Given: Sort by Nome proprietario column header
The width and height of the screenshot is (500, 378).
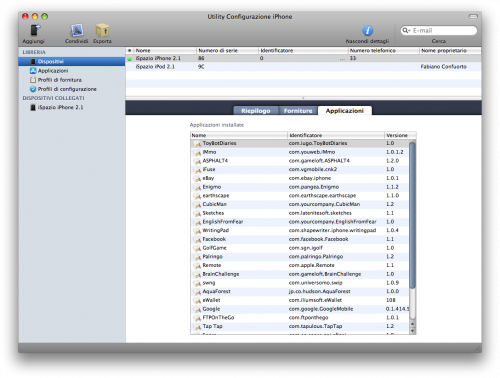Looking at the screenshot, I should pos(450,50).
